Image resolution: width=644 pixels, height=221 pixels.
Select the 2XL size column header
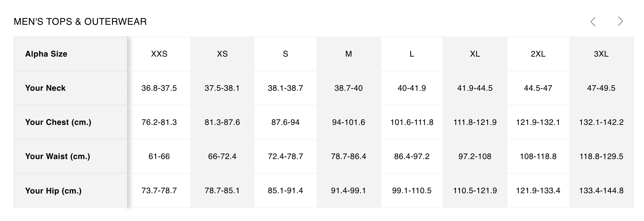coord(538,54)
